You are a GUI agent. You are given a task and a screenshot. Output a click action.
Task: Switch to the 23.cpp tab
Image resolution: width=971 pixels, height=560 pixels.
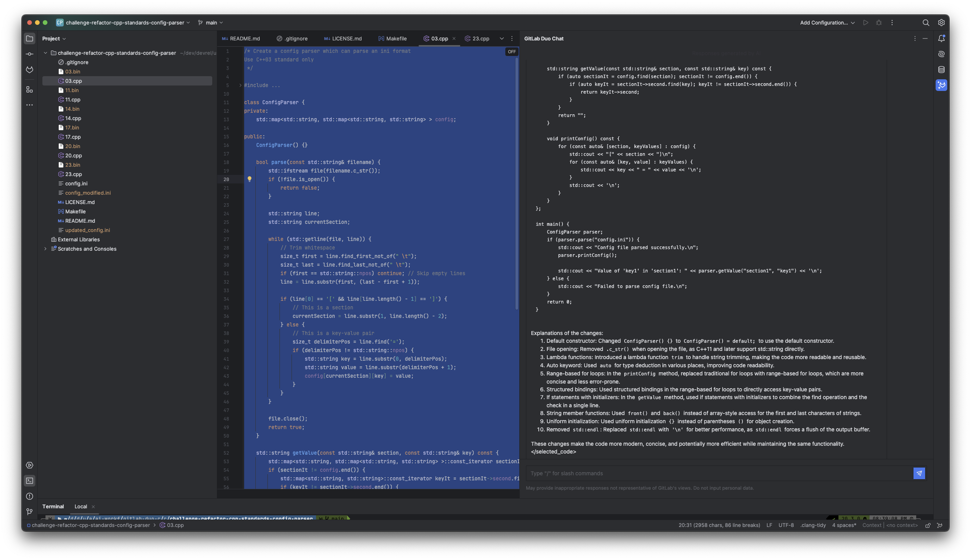coord(477,38)
